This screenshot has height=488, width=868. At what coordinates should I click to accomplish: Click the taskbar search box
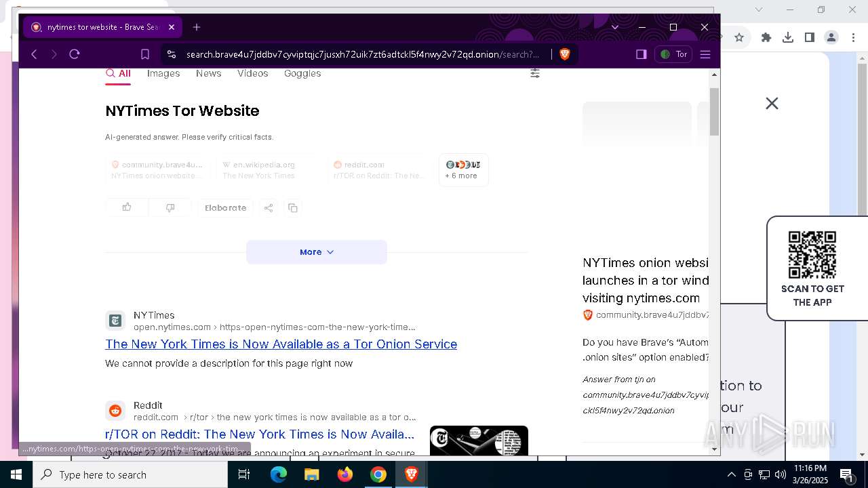coord(130,474)
